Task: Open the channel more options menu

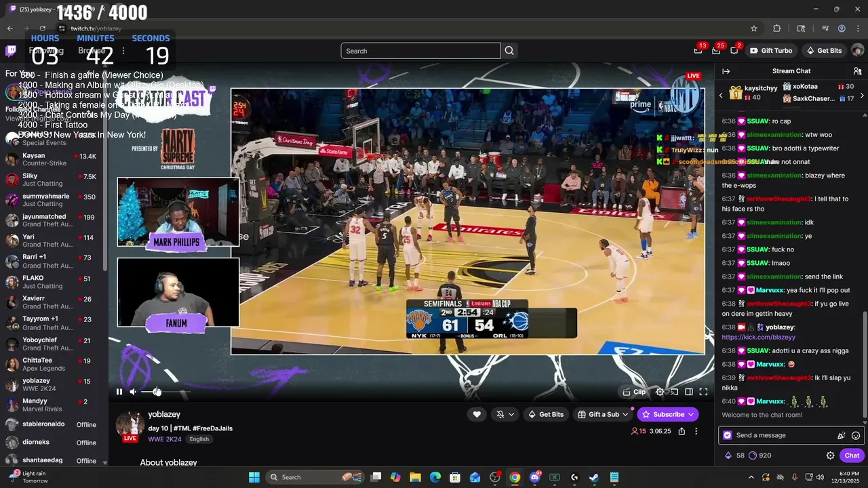Action: point(696,431)
